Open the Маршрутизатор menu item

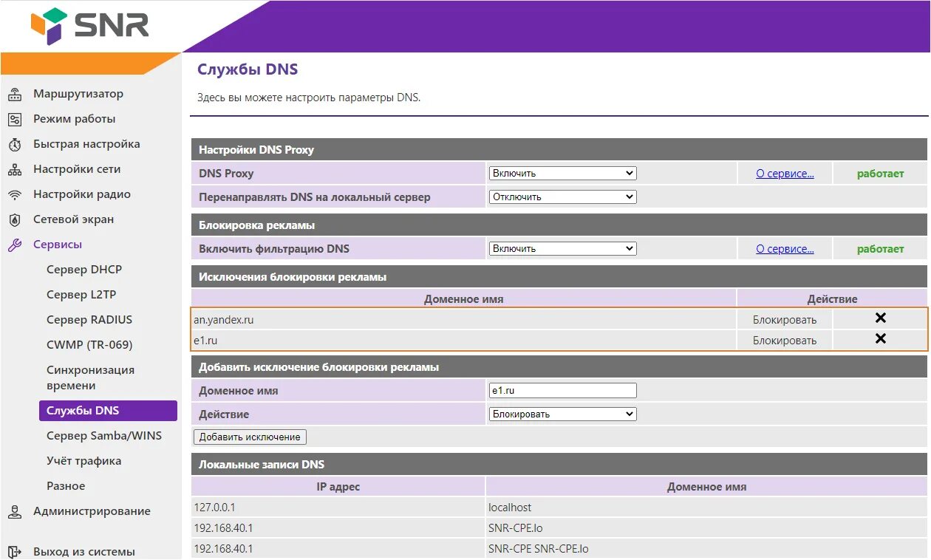[78, 94]
